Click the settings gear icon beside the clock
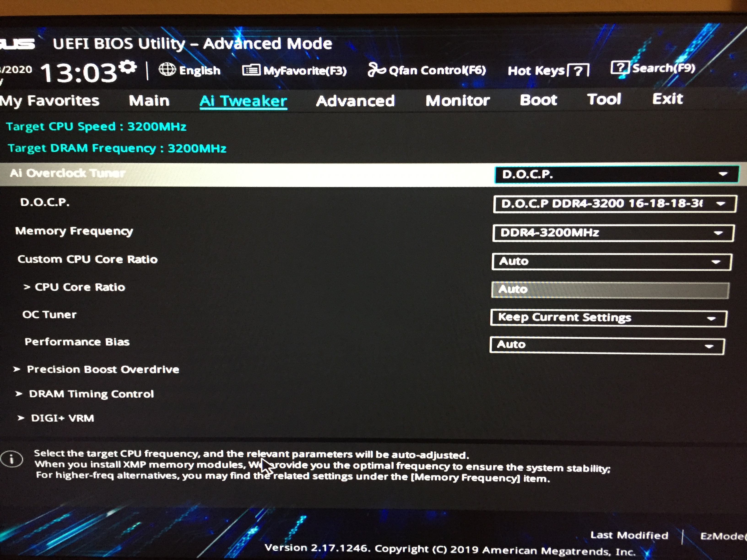Screen dimensions: 747x560 tap(128, 67)
